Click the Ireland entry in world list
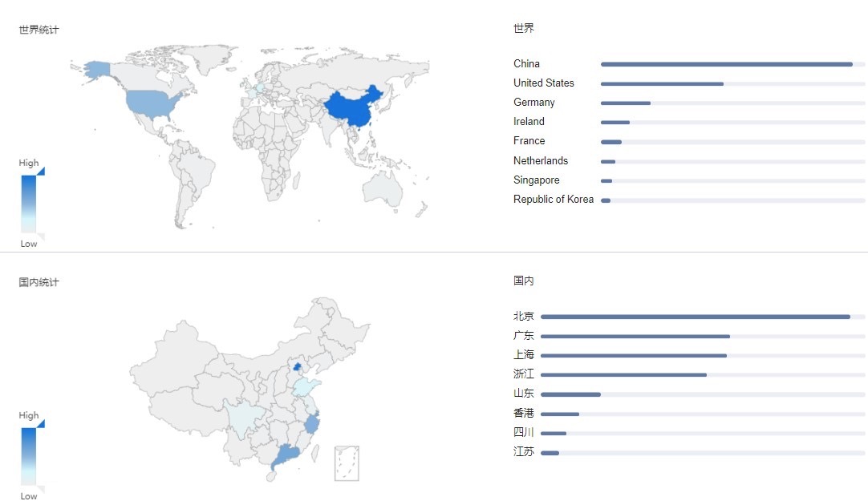The image size is (868, 501). pyautogui.click(x=529, y=122)
